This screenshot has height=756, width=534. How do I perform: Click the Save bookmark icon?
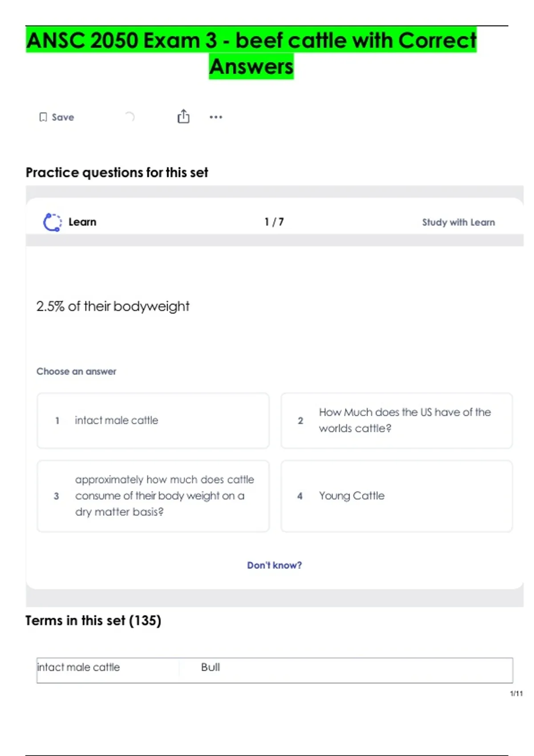(x=43, y=117)
